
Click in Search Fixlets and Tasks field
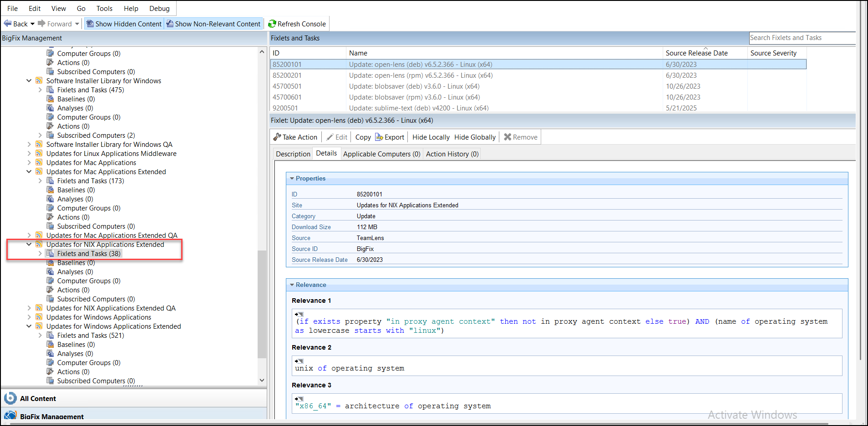802,38
